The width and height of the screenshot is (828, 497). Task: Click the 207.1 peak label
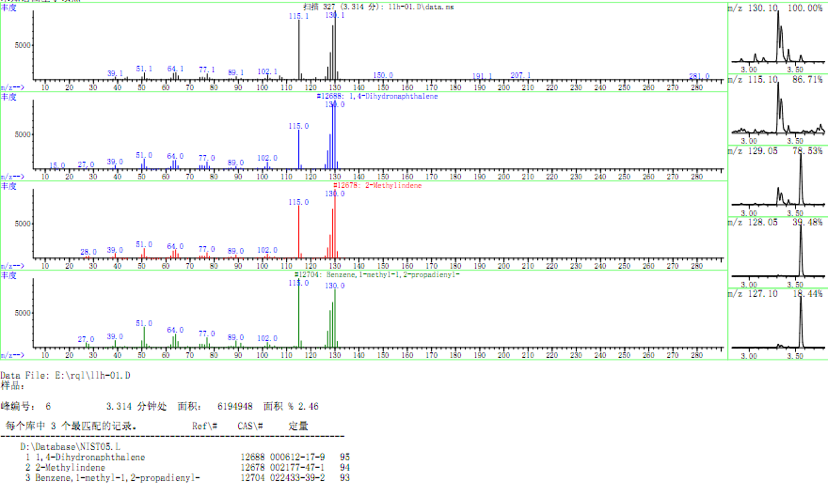coord(520,75)
